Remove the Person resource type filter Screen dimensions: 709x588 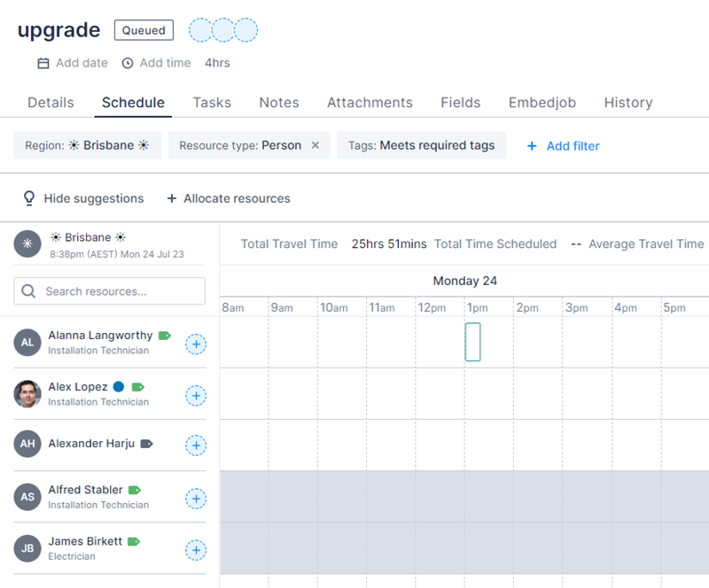[x=315, y=144]
